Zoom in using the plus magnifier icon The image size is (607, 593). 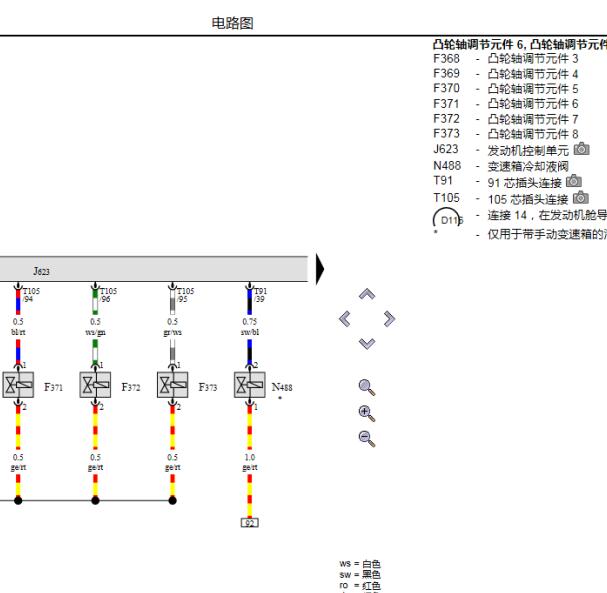367,413
